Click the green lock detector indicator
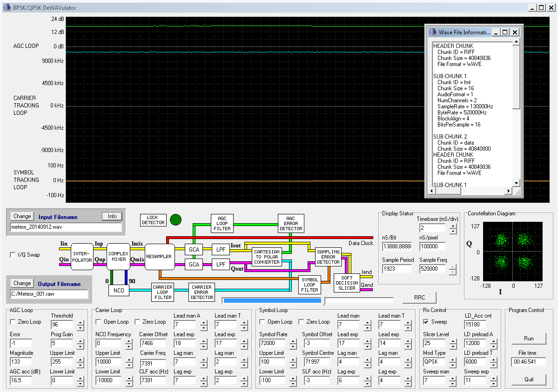 [176, 220]
